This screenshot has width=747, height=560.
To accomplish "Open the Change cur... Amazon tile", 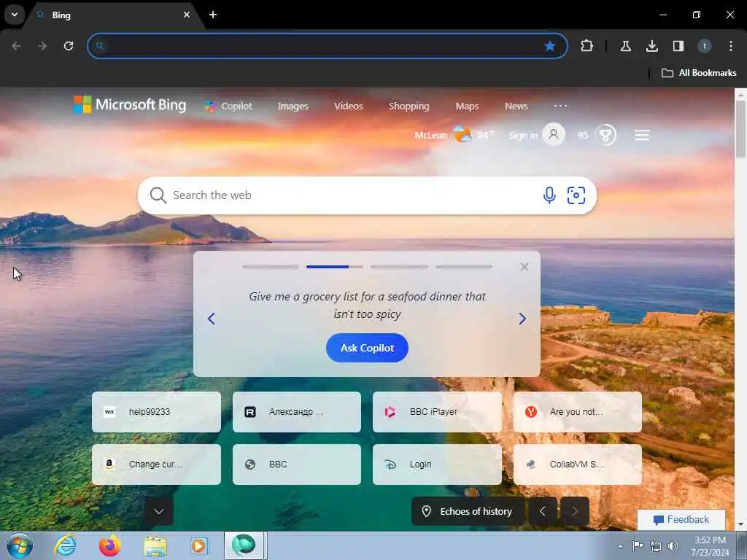I will (x=156, y=464).
